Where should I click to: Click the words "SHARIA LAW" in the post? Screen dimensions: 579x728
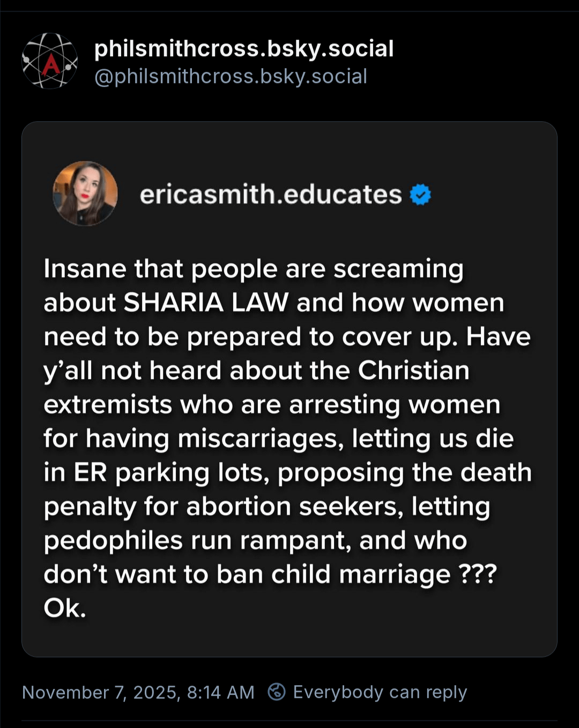tap(206, 303)
